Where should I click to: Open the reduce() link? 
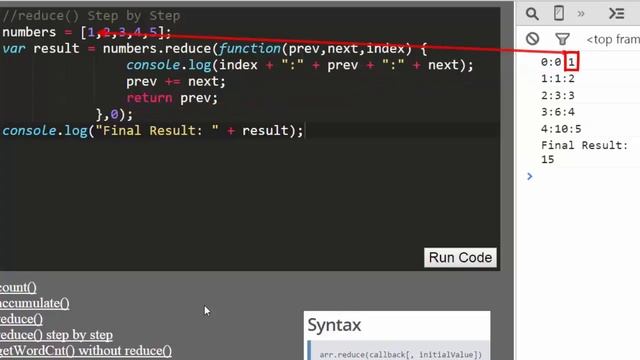pyautogui.click(x=21, y=319)
